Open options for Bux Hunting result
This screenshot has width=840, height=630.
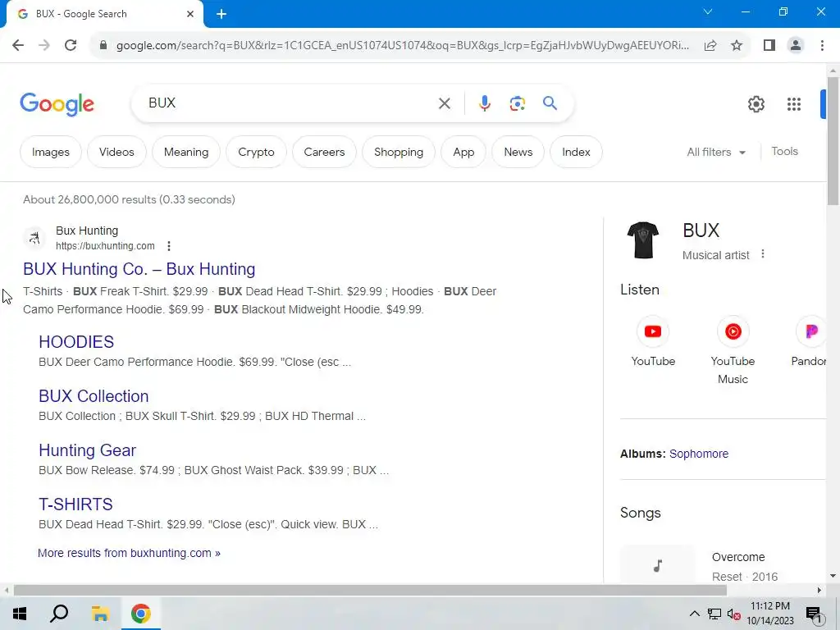[169, 246]
